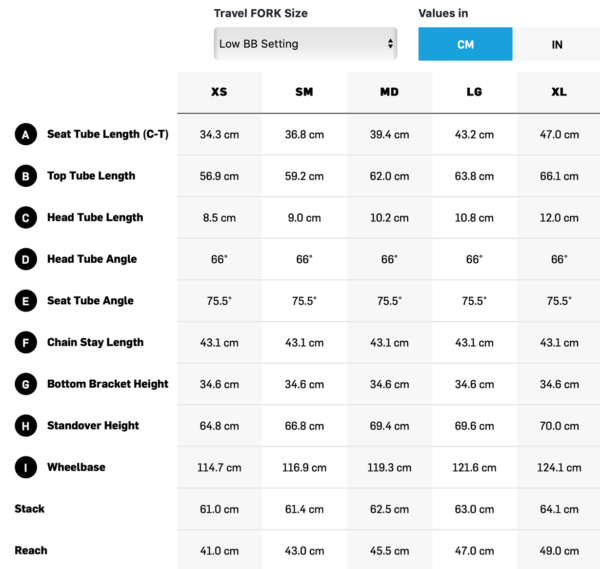Switch values to IN units

tap(556, 44)
